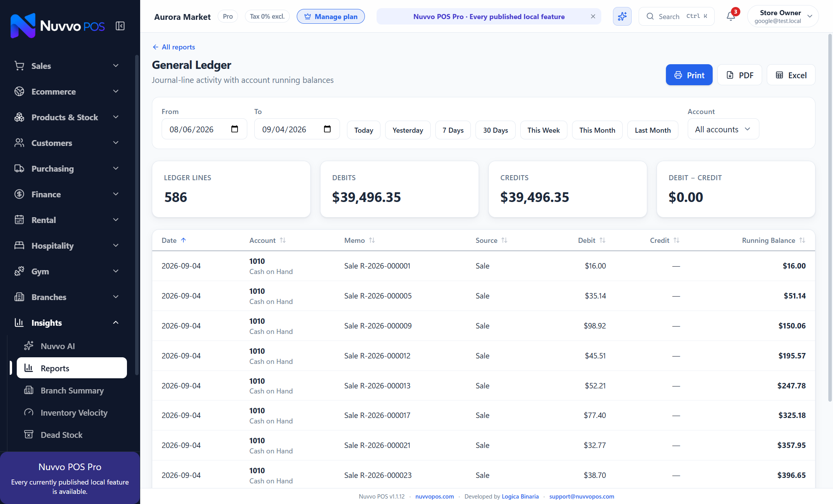Expand the Sales menu chevron

click(x=116, y=66)
